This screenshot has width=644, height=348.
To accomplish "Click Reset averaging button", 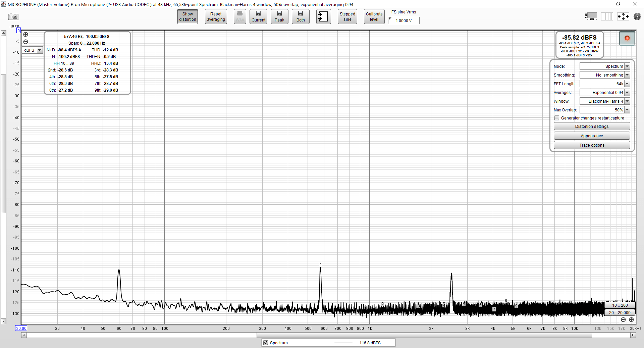I will [x=216, y=16].
